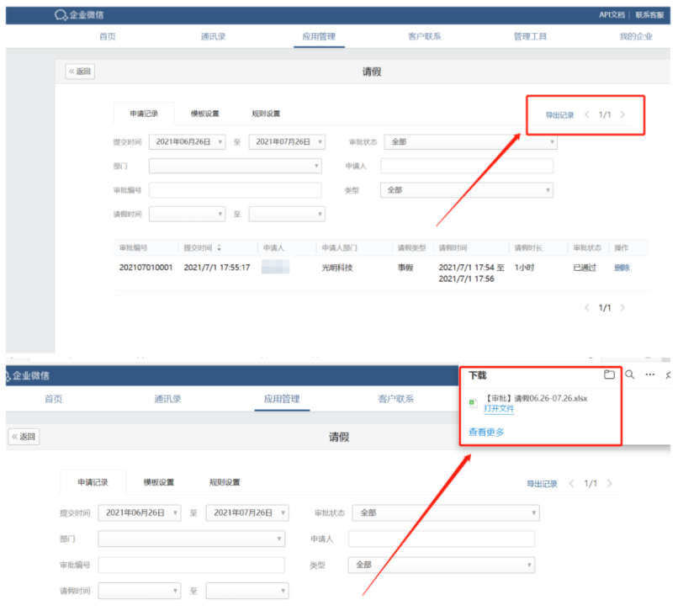Expand the 类型 全部 dropdown in top screenshot

click(x=467, y=190)
